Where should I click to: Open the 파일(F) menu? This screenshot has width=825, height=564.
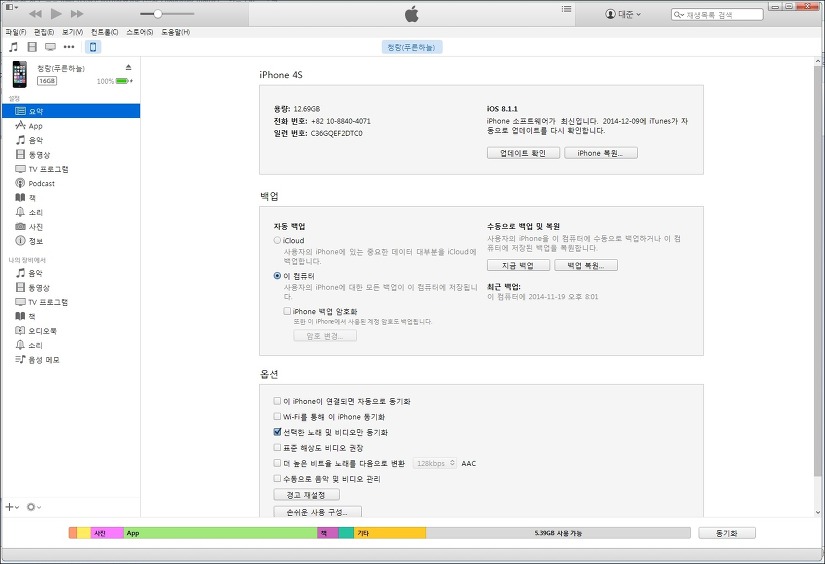pos(16,32)
